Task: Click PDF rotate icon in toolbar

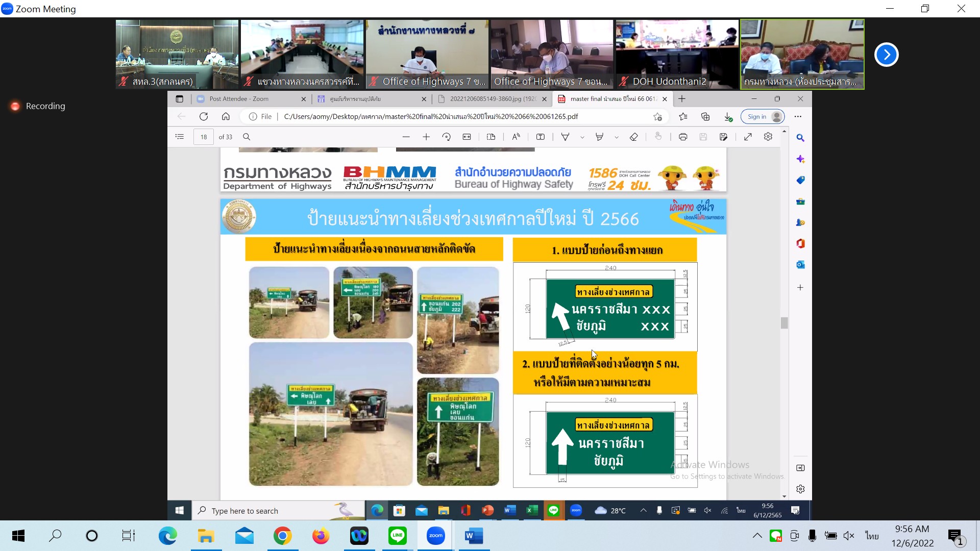Action: tap(447, 137)
